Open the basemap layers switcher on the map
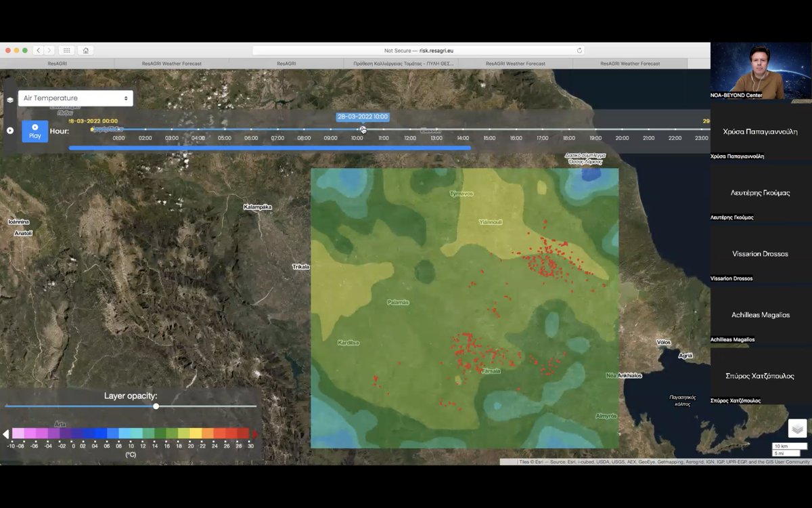 [797, 428]
